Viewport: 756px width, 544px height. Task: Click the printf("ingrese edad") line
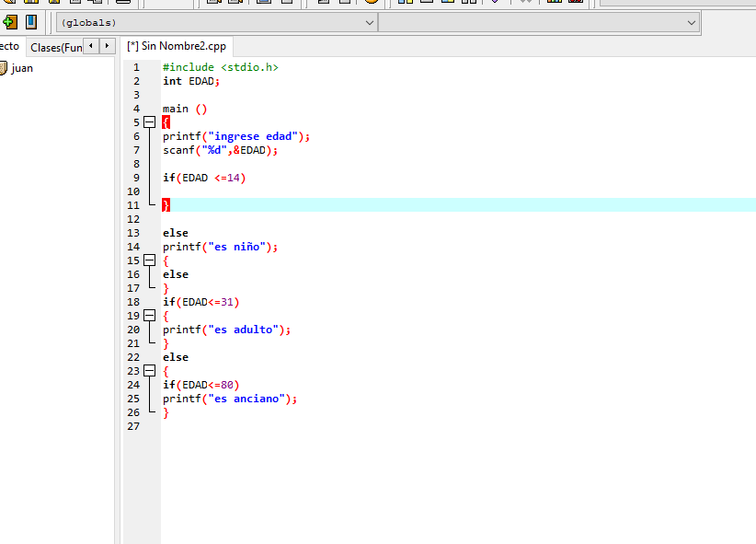click(x=236, y=136)
